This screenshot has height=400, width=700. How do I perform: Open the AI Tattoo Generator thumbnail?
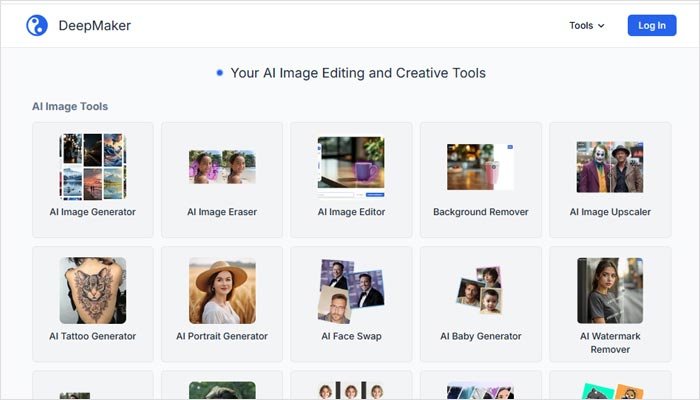coord(93,290)
